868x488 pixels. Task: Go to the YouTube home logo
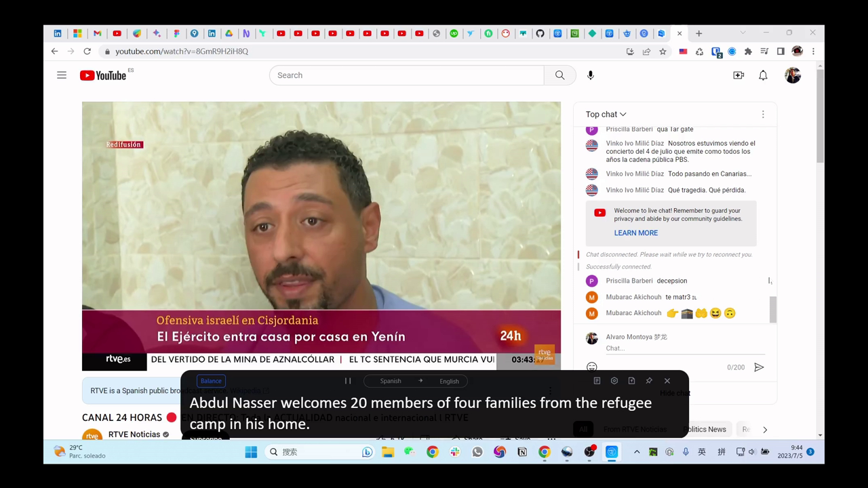tap(103, 75)
